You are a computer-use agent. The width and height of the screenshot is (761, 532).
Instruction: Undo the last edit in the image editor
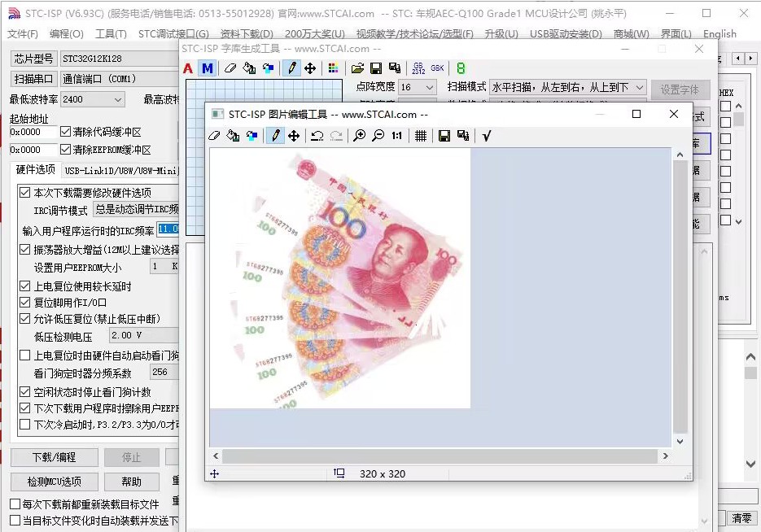tap(317, 136)
